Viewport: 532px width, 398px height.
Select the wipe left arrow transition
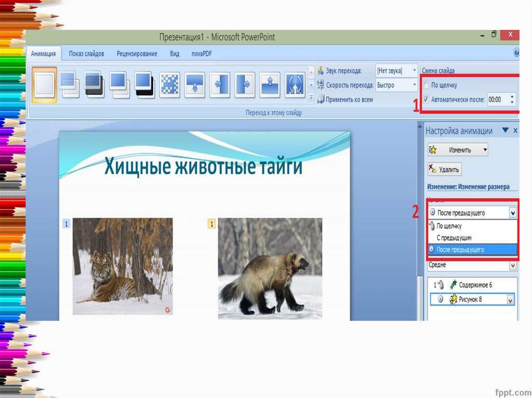point(220,85)
